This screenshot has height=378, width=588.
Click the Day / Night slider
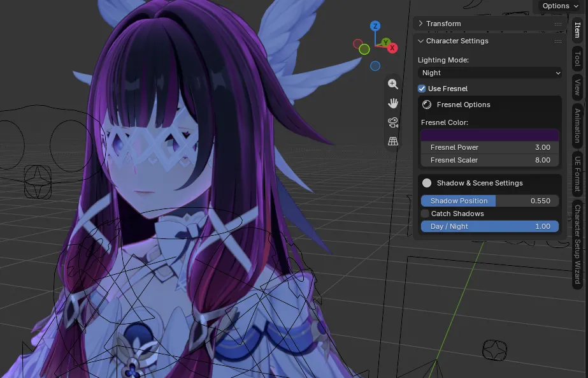(x=490, y=226)
